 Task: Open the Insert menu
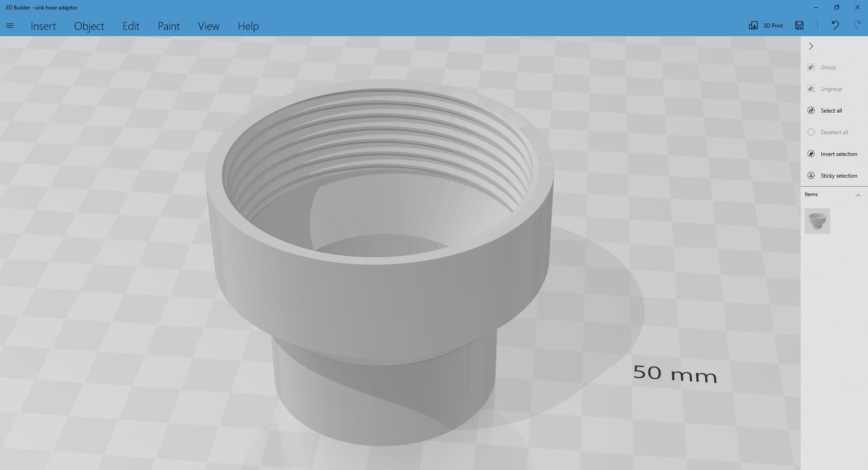(43, 26)
